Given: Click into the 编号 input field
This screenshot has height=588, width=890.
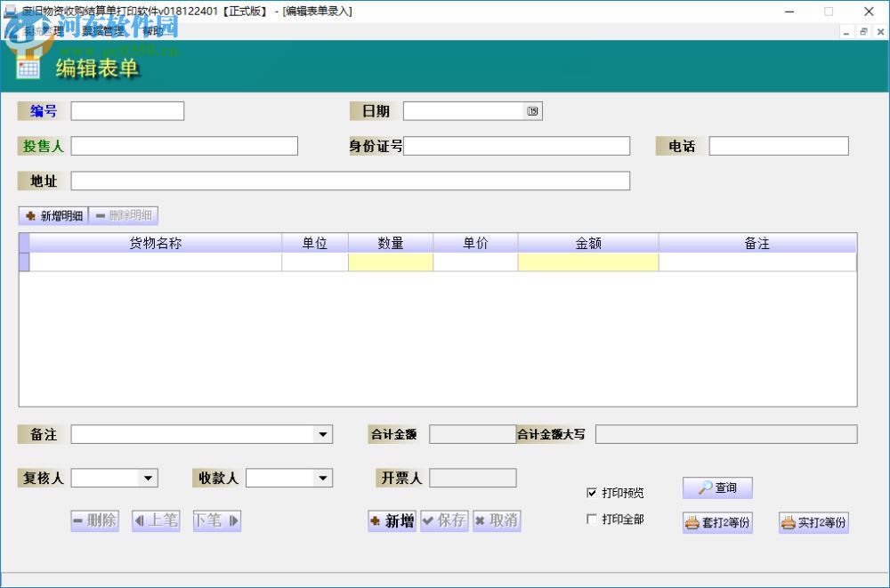Looking at the screenshot, I should (127, 111).
